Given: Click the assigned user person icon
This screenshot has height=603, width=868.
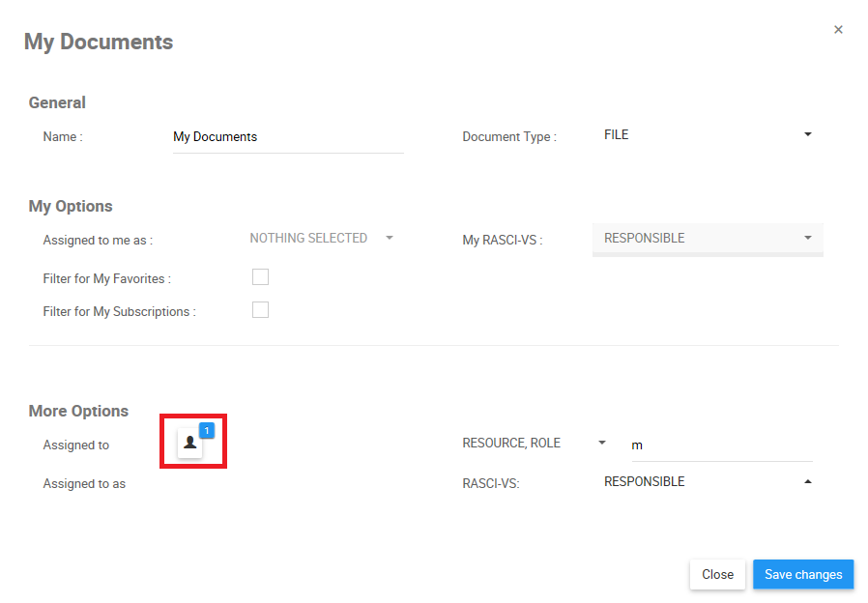Looking at the screenshot, I should tap(190, 444).
